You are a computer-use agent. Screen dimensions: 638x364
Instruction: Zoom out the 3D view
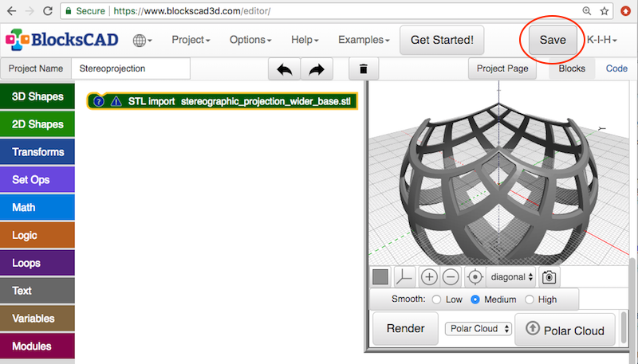[451, 277]
